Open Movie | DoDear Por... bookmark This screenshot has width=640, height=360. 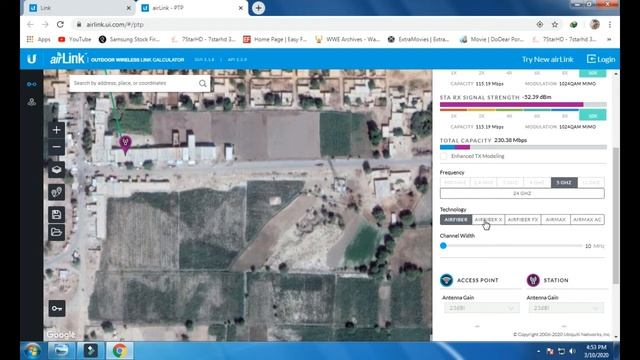(x=491, y=39)
